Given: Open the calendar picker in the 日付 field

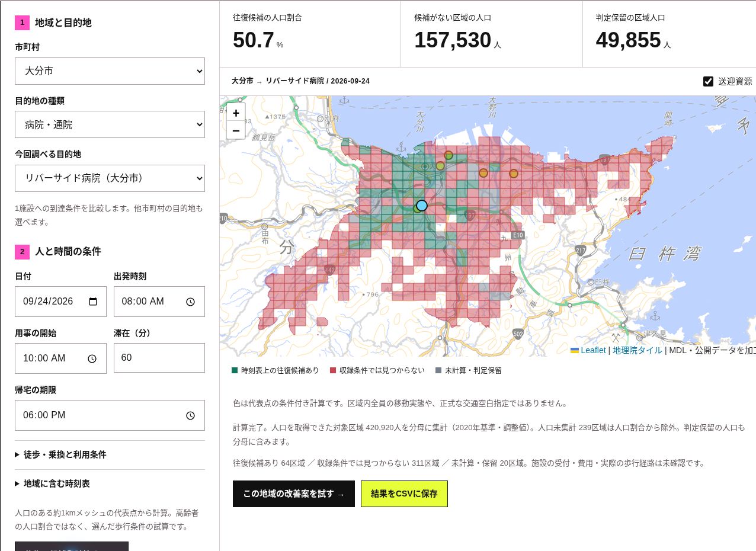Looking at the screenshot, I should 93,302.
